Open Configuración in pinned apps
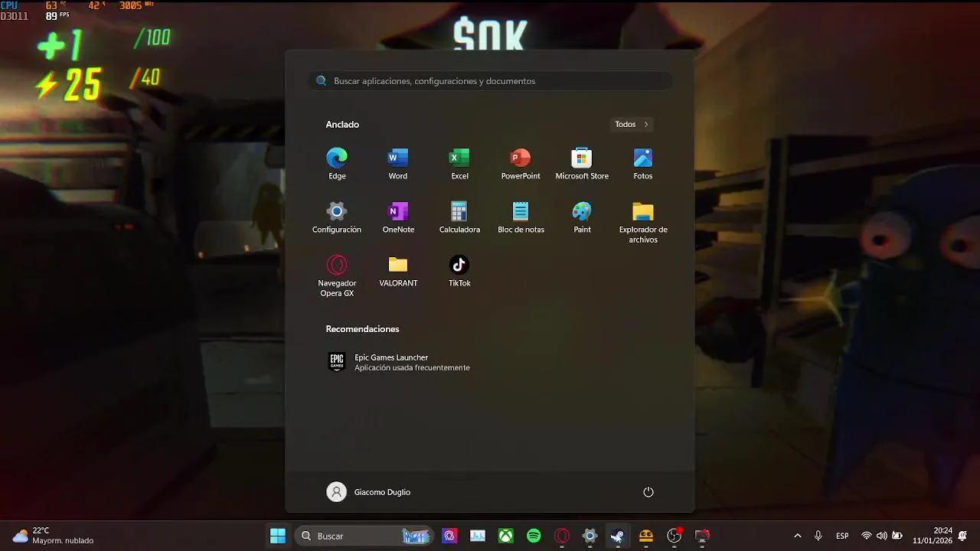The width and height of the screenshot is (980, 551). (337, 217)
